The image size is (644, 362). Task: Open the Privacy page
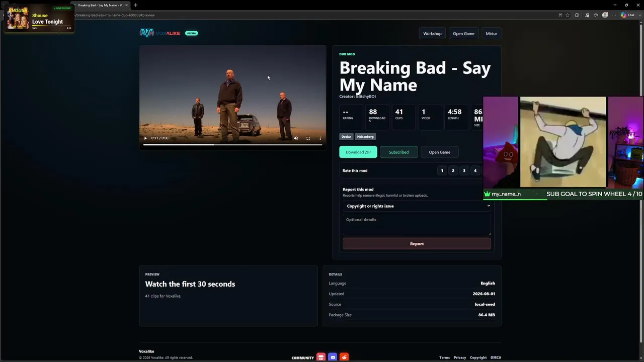pyautogui.click(x=460, y=357)
